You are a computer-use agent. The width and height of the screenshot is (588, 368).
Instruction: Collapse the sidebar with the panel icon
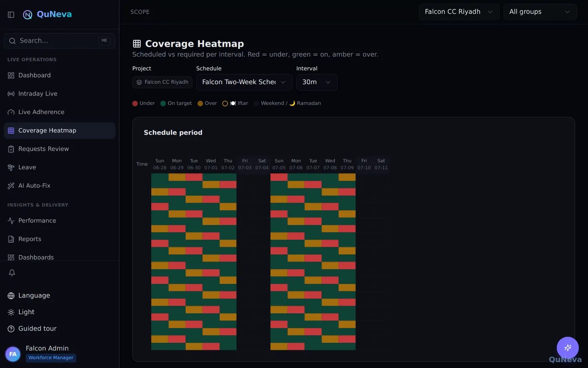click(x=11, y=15)
